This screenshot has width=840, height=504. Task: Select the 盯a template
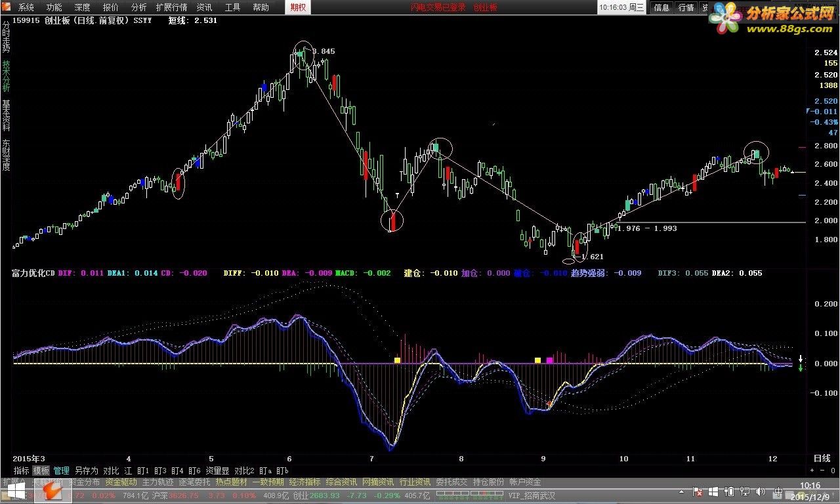coord(265,471)
